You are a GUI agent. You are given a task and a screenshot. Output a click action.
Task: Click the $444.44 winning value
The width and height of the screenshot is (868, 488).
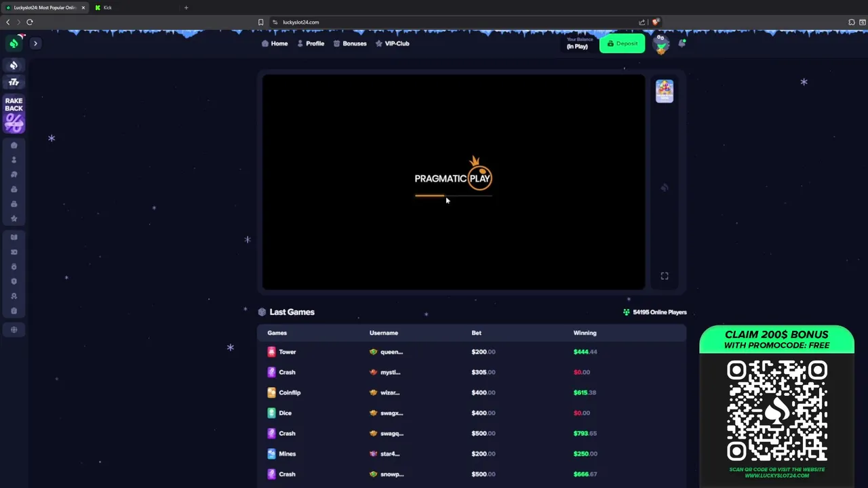pyautogui.click(x=585, y=352)
